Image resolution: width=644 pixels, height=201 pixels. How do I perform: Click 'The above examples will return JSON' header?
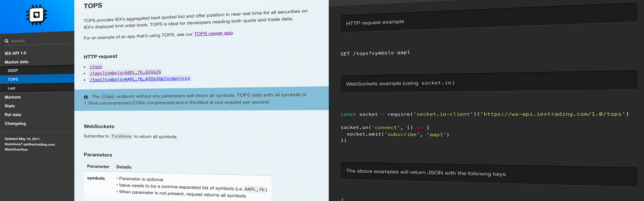[x=489, y=174]
